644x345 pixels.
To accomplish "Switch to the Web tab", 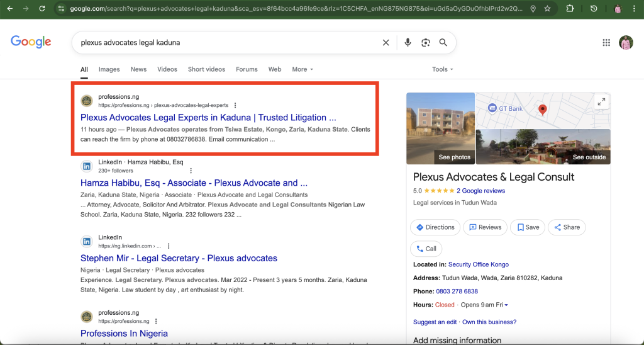I will click(275, 69).
